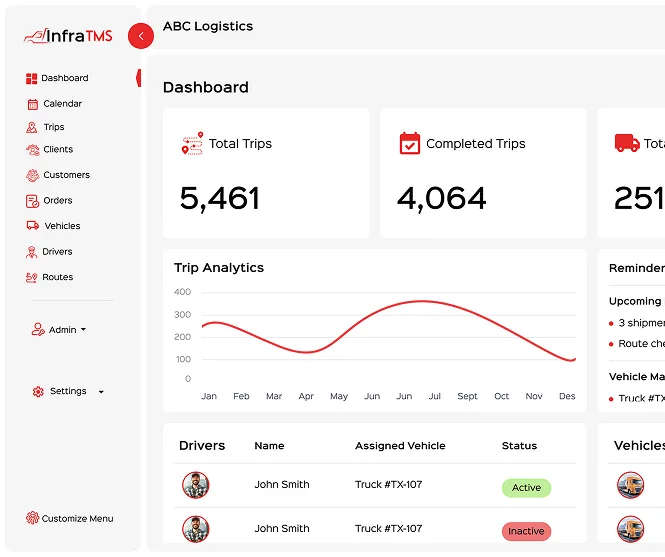This screenshot has height=557, width=665.
Task: Expand the Admin dropdown arrow
Action: pyautogui.click(x=83, y=329)
